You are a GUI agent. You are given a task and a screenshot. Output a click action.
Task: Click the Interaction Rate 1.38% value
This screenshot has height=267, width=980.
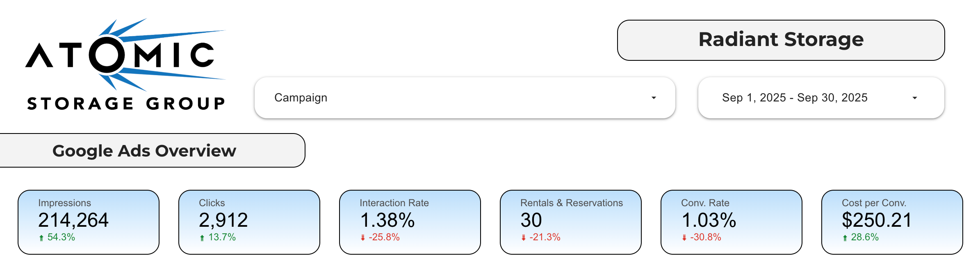tap(387, 220)
